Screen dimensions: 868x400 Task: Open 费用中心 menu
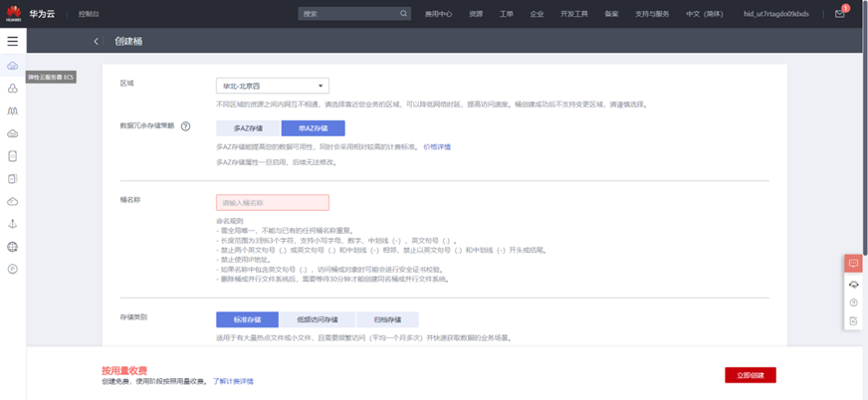(438, 14)
